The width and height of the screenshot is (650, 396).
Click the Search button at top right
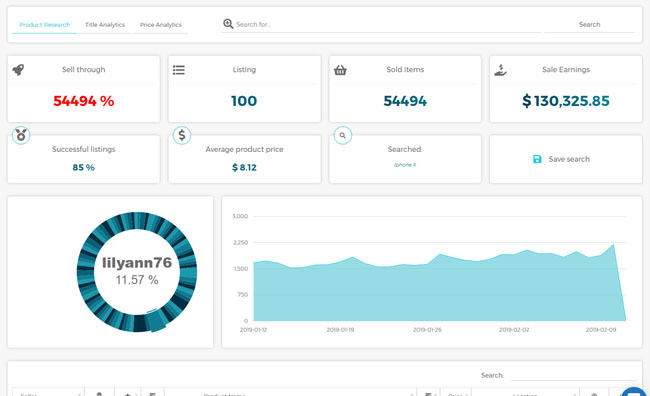[589, 24]
